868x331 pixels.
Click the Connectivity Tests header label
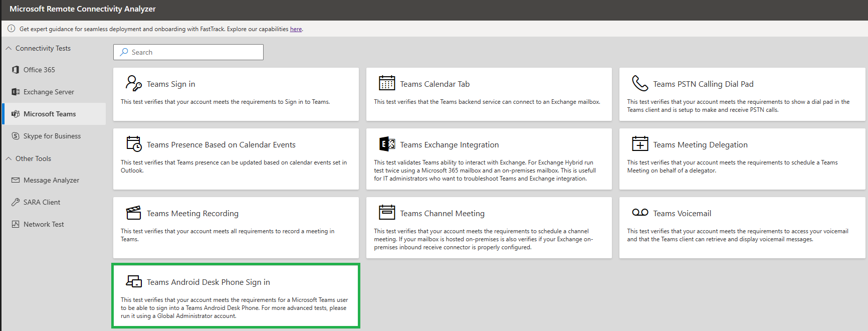(x=43, y=48)
